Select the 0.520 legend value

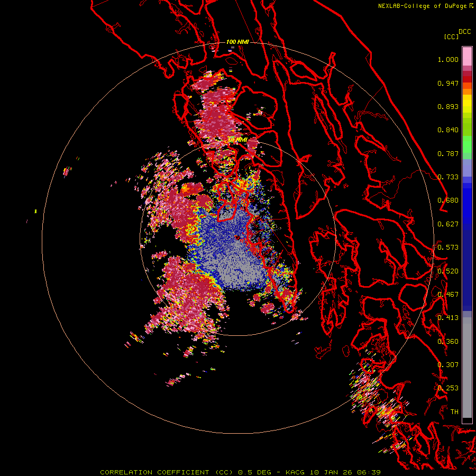pos(448,271)
